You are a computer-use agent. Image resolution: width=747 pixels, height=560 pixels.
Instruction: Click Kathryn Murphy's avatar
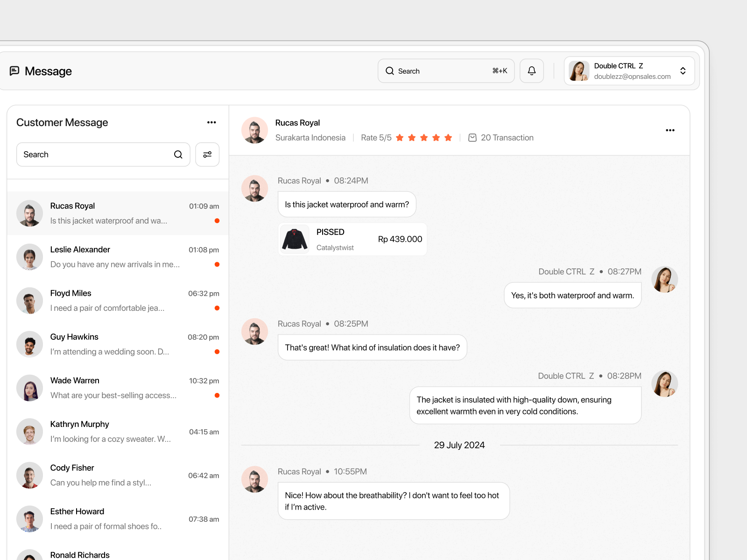[30, 432]
